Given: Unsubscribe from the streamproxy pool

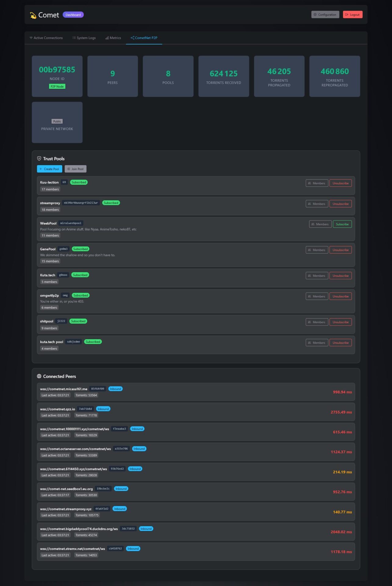Looking at the screenshot, I should tap(340, 204).
